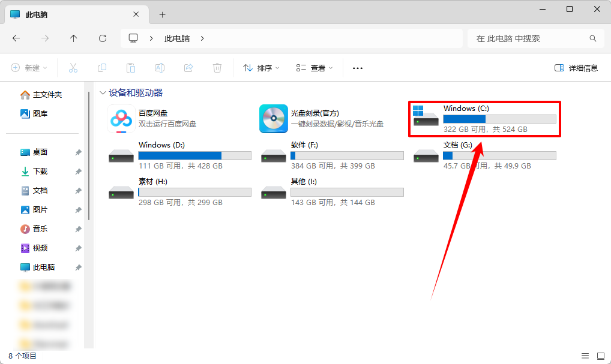Open 桌面 in the sidebar
The image size is (611, 364).
tap(34, 152)
